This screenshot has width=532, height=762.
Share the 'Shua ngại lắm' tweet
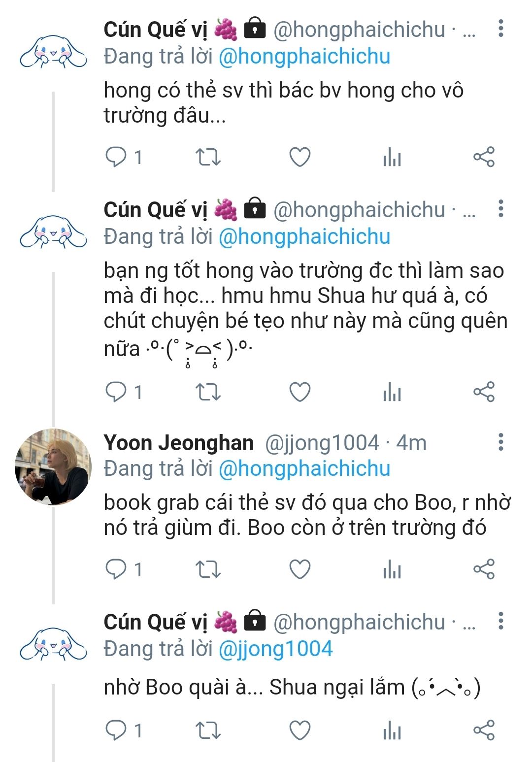click(x=484, y=730)
